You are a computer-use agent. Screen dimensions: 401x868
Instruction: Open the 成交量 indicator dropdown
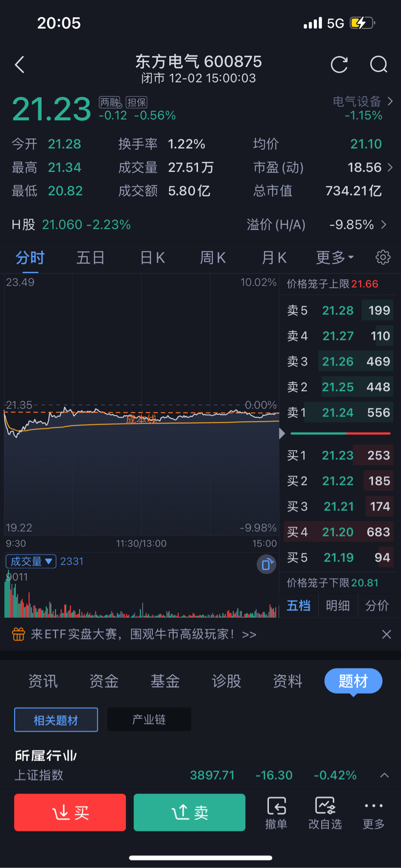(31, 561)
